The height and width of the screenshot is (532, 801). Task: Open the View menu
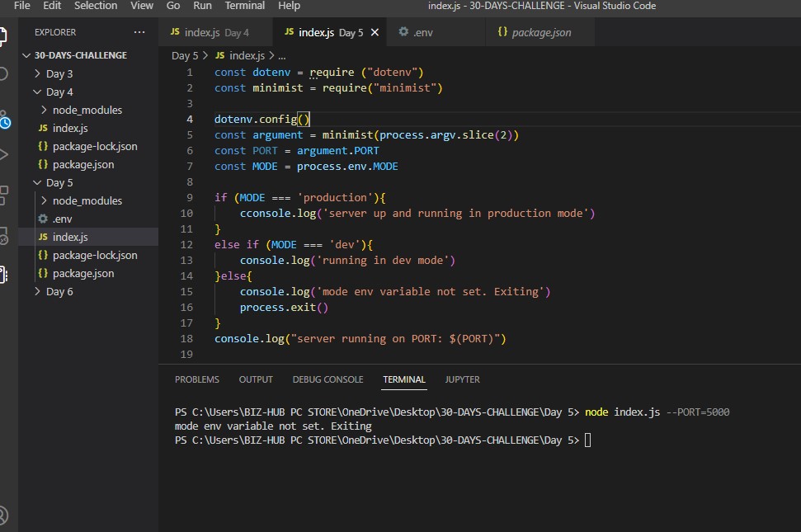pyautogui.click(x=142, y=6)
